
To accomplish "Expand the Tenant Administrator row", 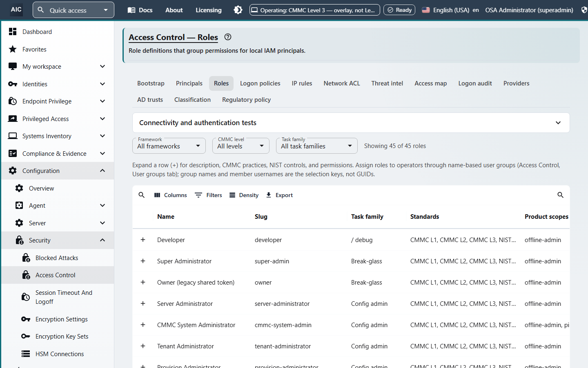I will pos(143,346).
